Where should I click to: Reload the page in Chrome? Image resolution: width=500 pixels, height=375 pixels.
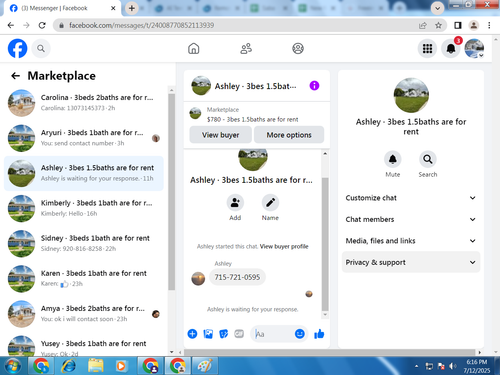(42, 25)
